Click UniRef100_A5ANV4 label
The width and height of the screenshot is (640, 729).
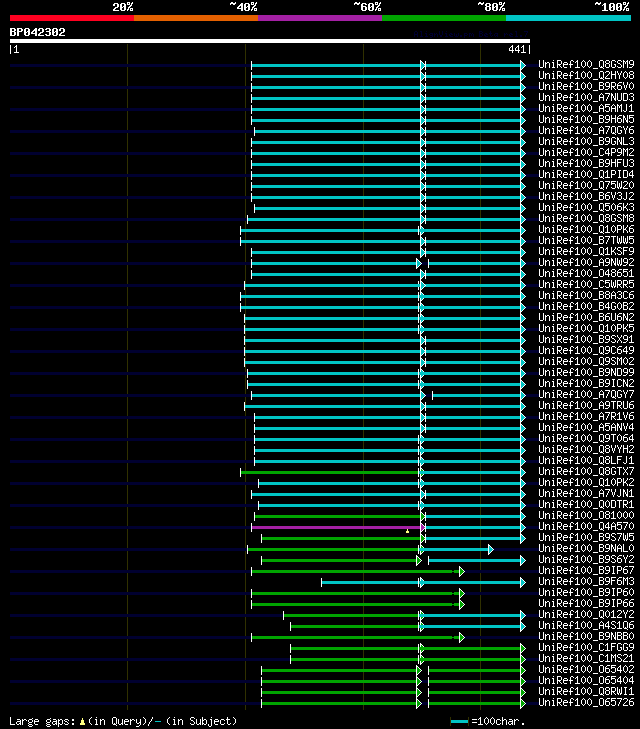tap(586, 427)
